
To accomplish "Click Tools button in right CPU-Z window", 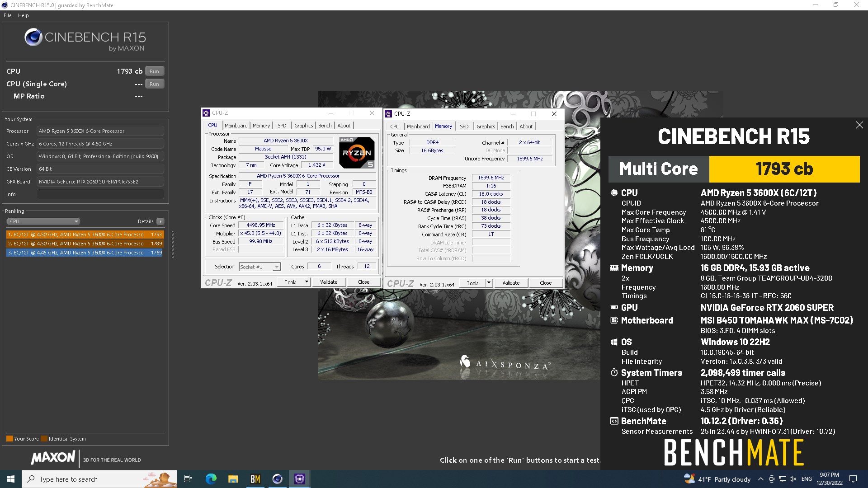I will [x=472, y=283].
